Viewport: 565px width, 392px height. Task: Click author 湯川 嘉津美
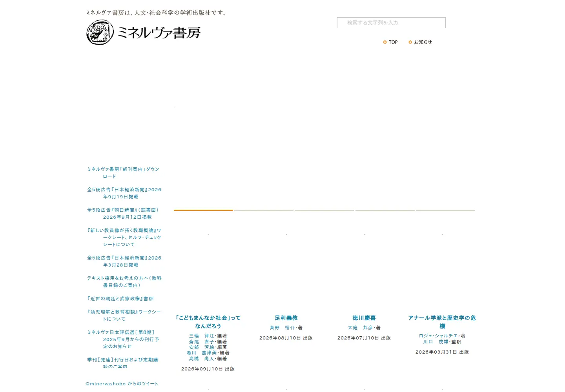click(x=202, y=353)
